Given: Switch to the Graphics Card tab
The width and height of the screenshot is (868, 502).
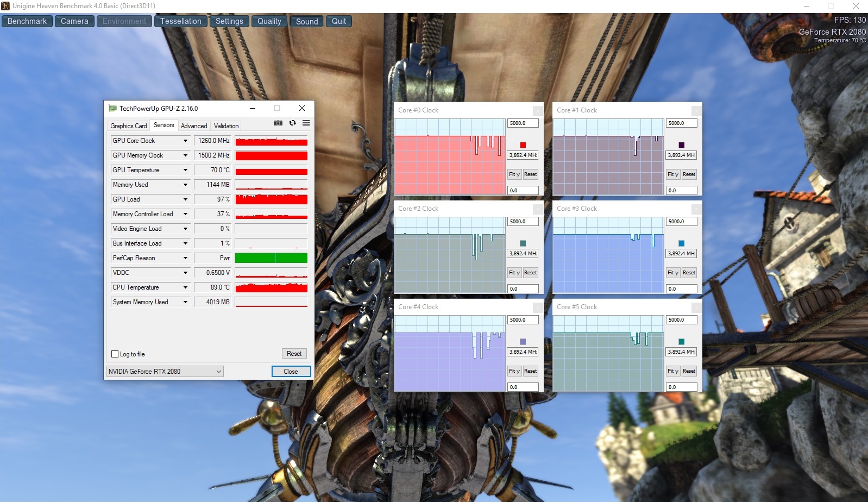Looking at the screenshot, I should (x=129, y=126).
